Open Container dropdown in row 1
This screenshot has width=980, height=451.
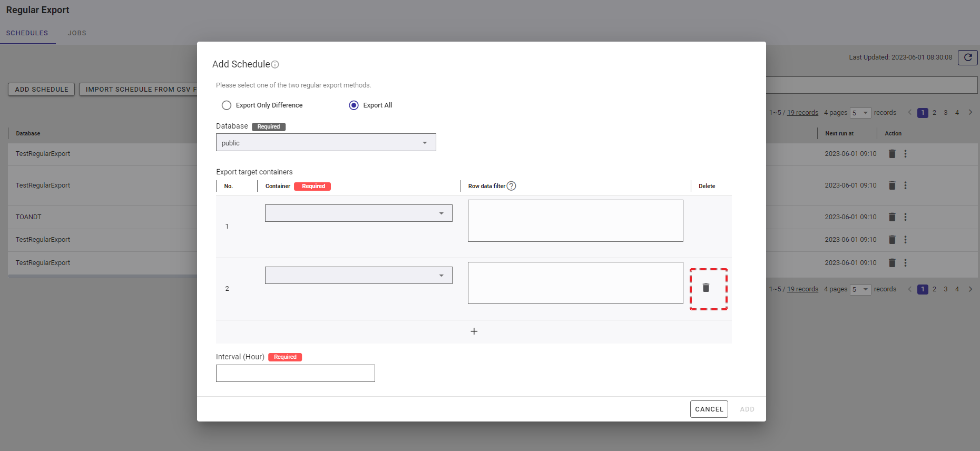tap(358, 213)
